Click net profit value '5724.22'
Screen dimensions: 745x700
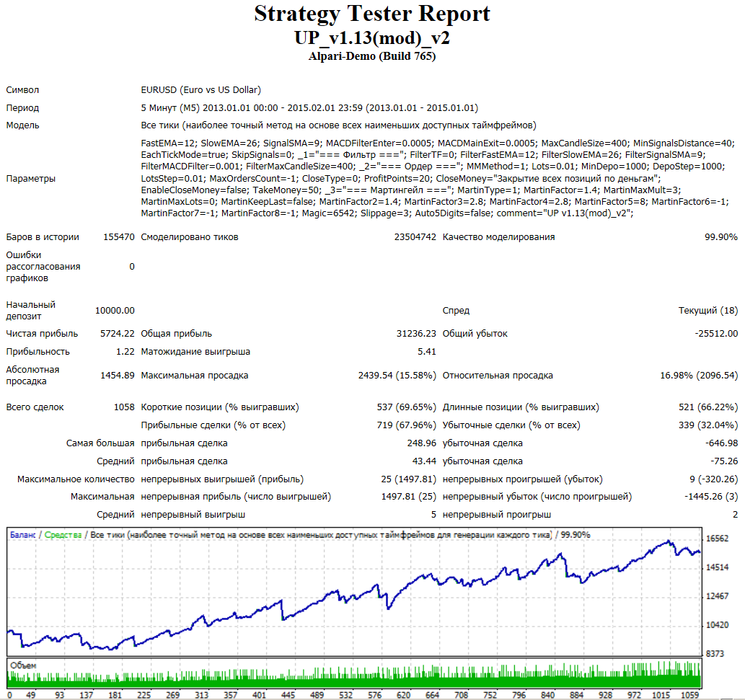point(118,334)
